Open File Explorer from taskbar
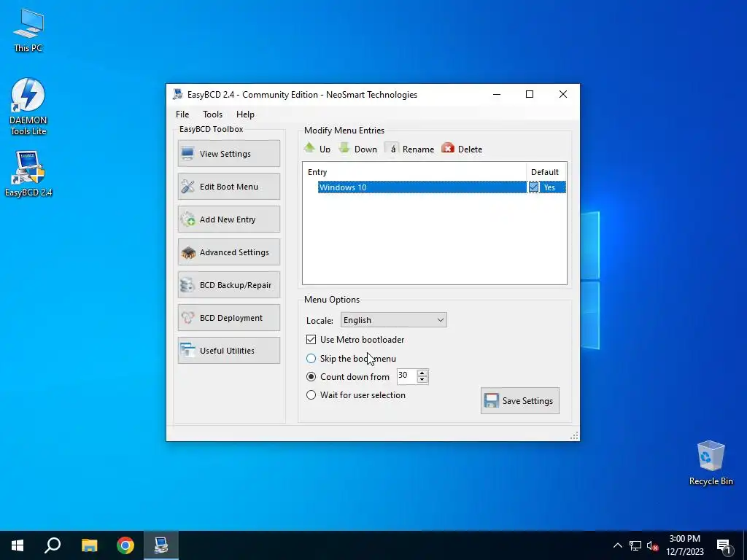Viewport: 747px width, 560px height. tap(89, 545)
